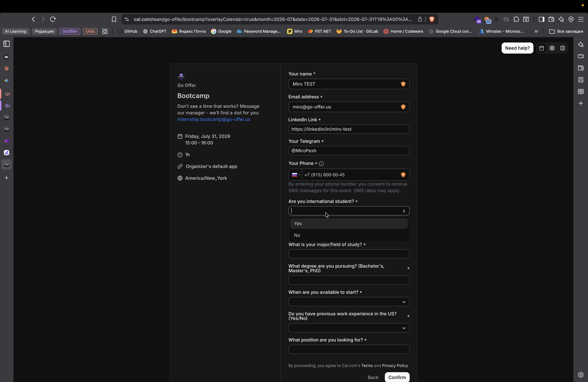
Task: Switch to monthly calendar view icon
Action: (x=541, y=48)
